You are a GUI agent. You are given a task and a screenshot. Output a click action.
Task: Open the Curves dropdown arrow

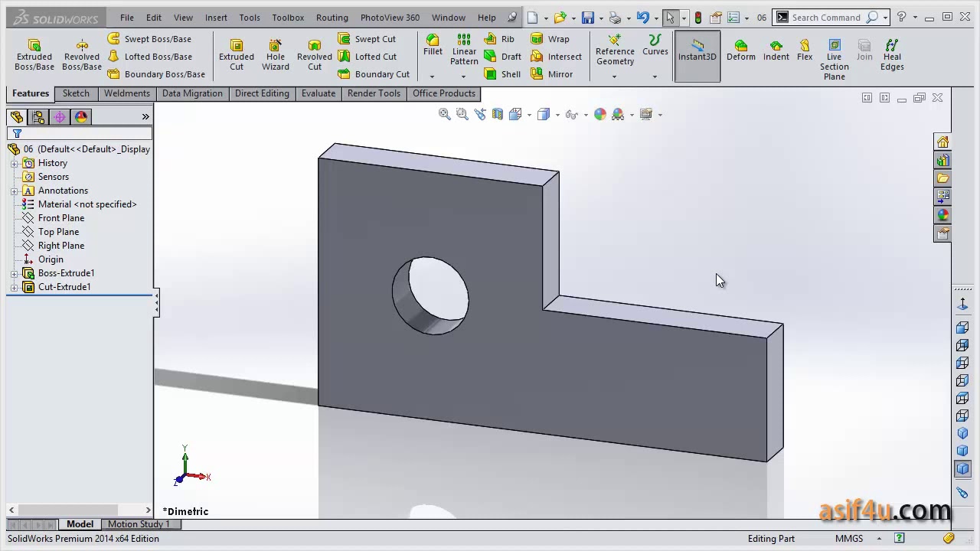point(655,77)
